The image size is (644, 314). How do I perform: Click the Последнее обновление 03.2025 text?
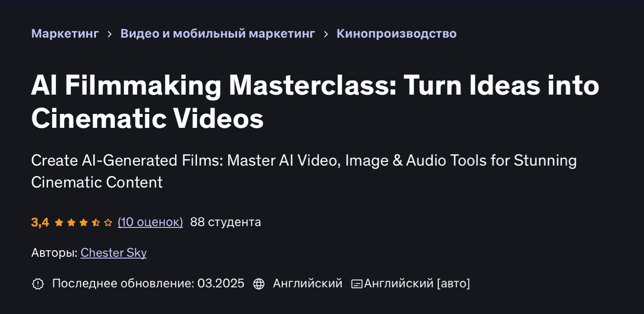(148, 283)
